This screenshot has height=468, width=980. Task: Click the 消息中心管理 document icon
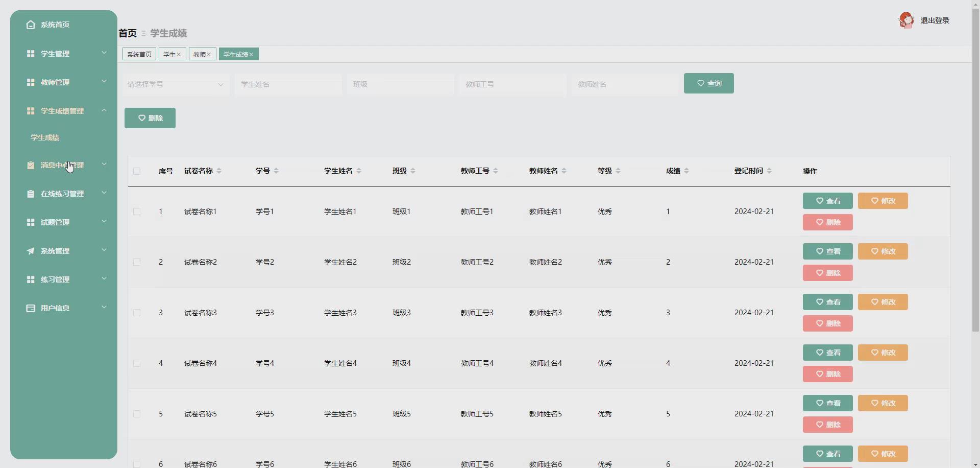(x=31, y=165)
